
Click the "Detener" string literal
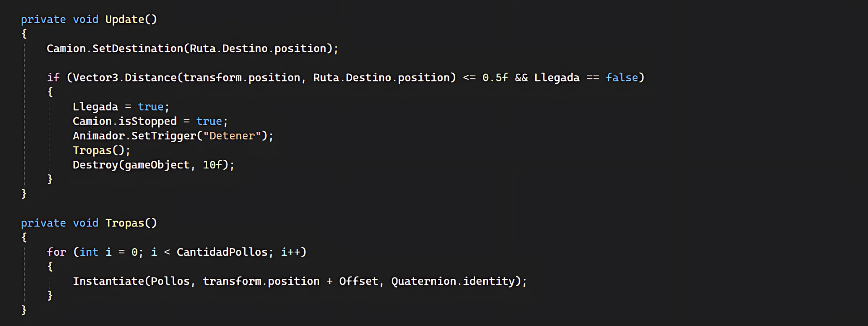[x=232, y=136]
